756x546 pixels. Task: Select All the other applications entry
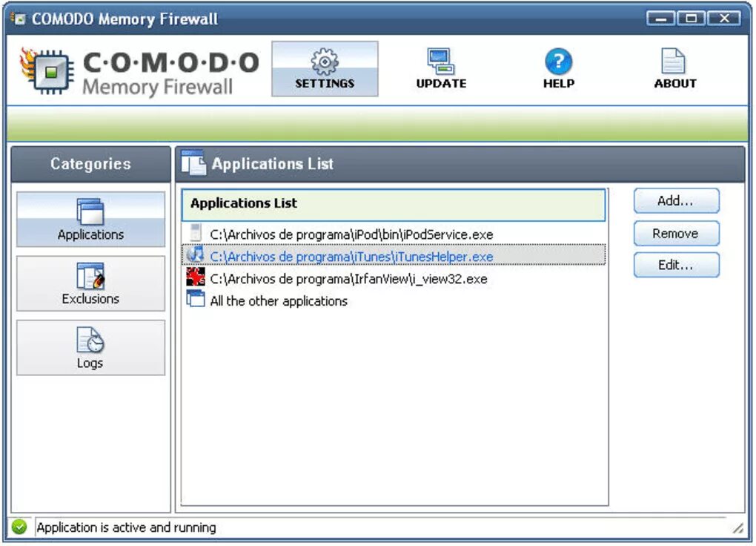point(394,300)
